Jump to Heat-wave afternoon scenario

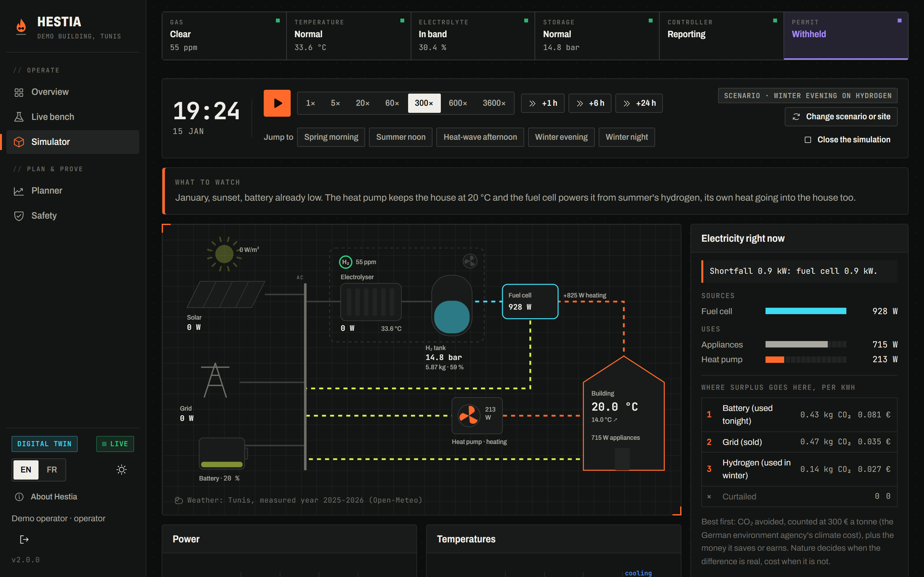click(480, 137)
